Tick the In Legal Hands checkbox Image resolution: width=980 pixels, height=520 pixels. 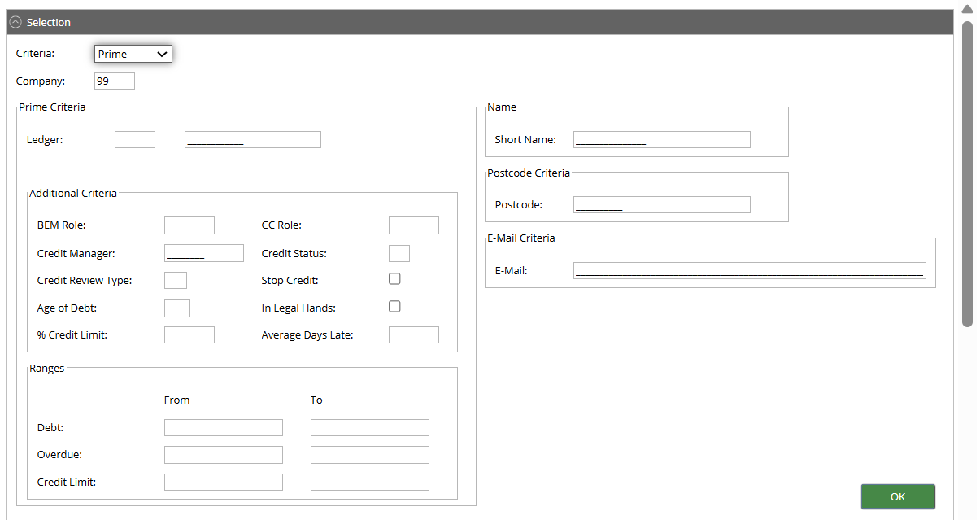(394, 306)
